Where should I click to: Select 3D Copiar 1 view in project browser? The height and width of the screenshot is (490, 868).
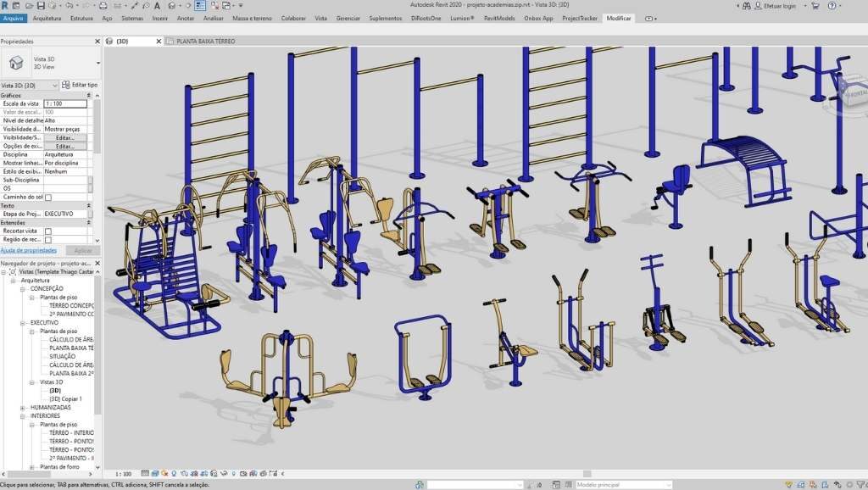tap(66, 398)
